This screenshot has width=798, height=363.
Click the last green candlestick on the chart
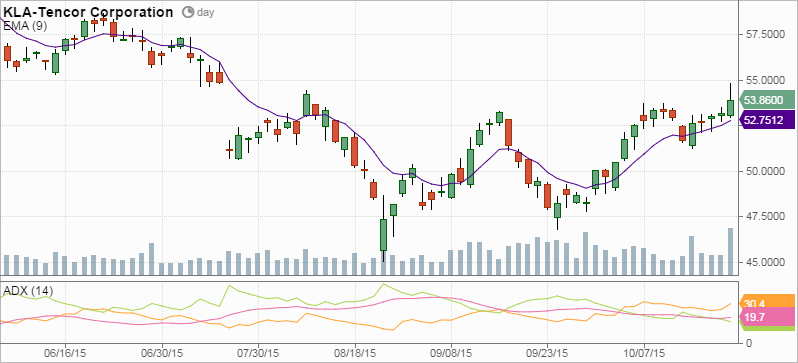[730, 107]
